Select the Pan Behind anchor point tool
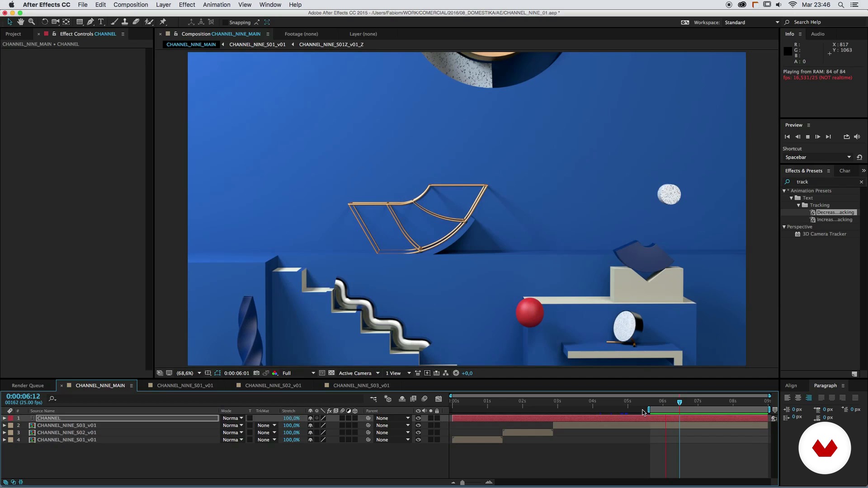Image resolution: width=868 pixels, height=488 pixels. [x=66, y=22]
